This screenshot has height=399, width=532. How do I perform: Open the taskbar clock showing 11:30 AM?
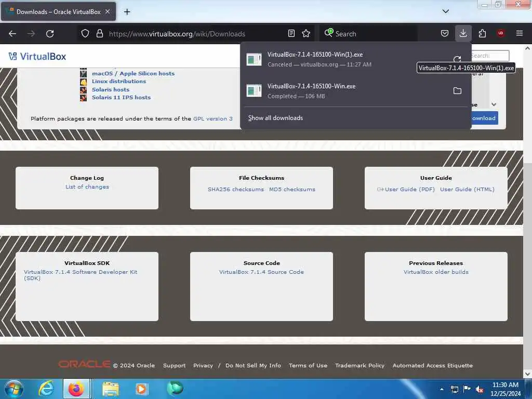(x=505, y=389)
